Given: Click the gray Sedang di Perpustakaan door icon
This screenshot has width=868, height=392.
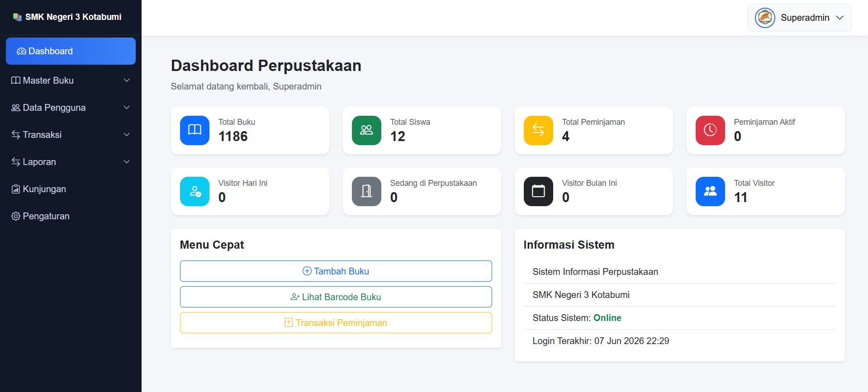Looking at the screenshot, I should point(366,191).
